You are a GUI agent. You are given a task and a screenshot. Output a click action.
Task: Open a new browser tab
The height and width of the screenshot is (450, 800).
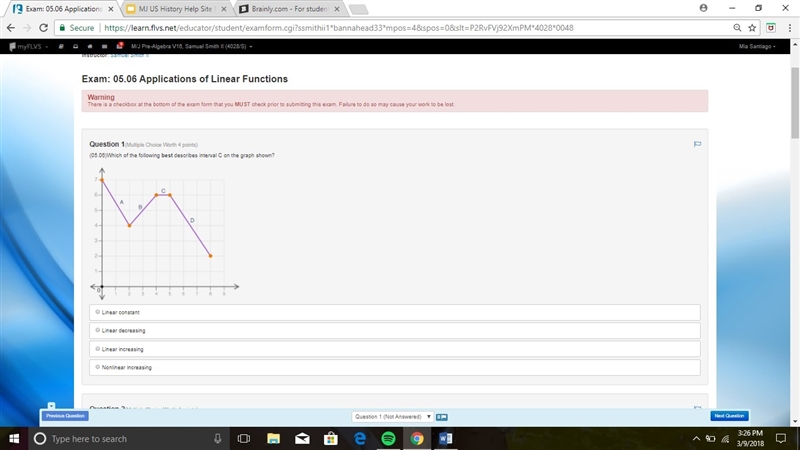358,9
